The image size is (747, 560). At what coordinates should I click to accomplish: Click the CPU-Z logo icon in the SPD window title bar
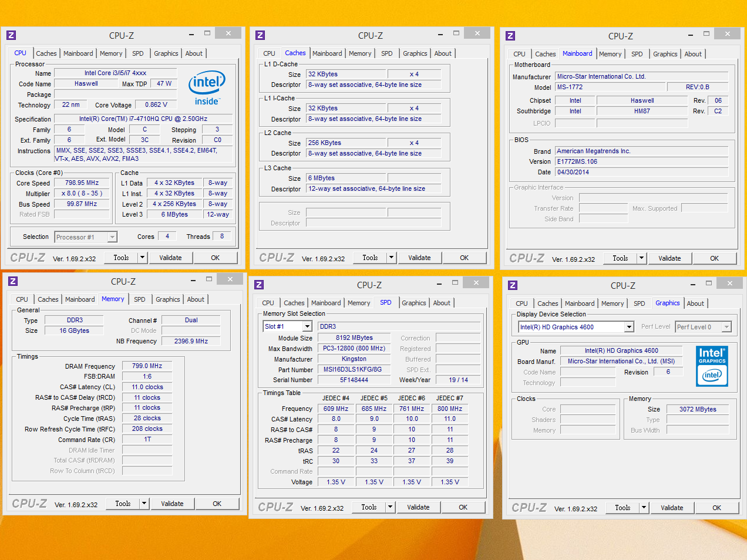click(x=259, y=285)
